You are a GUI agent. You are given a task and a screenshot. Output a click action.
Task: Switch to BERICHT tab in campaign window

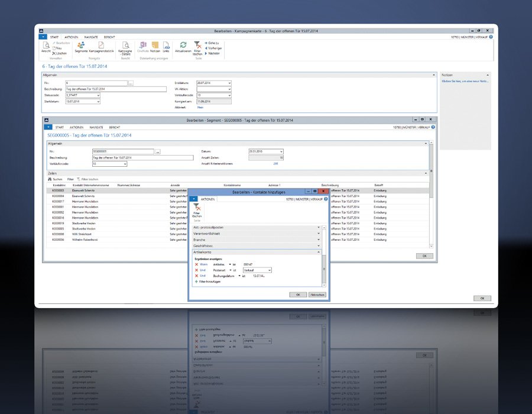point(109,37)
